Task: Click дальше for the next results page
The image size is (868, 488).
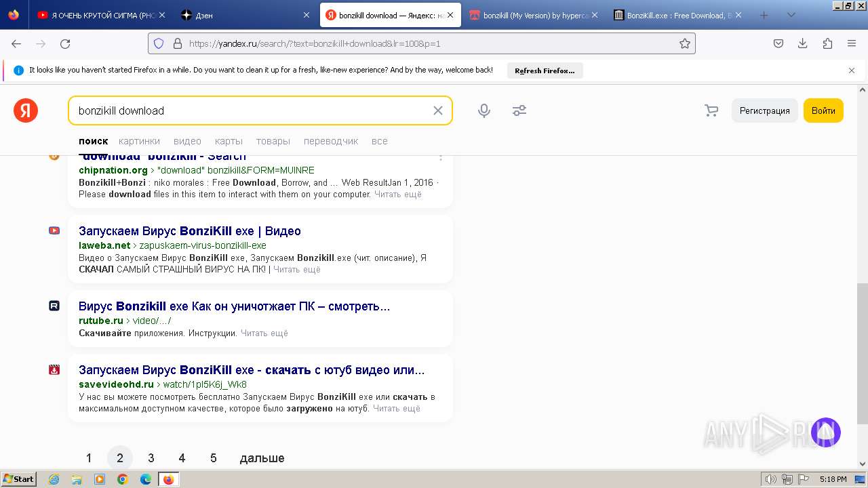Action: (x=262, y=458)
